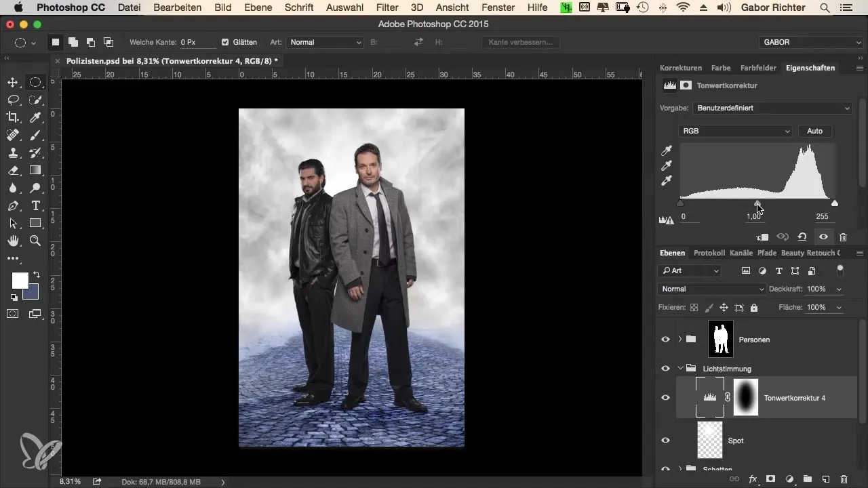This screenshot has height=488, width=868.
Task: Select the Path Selection tool
Action: 12,223
